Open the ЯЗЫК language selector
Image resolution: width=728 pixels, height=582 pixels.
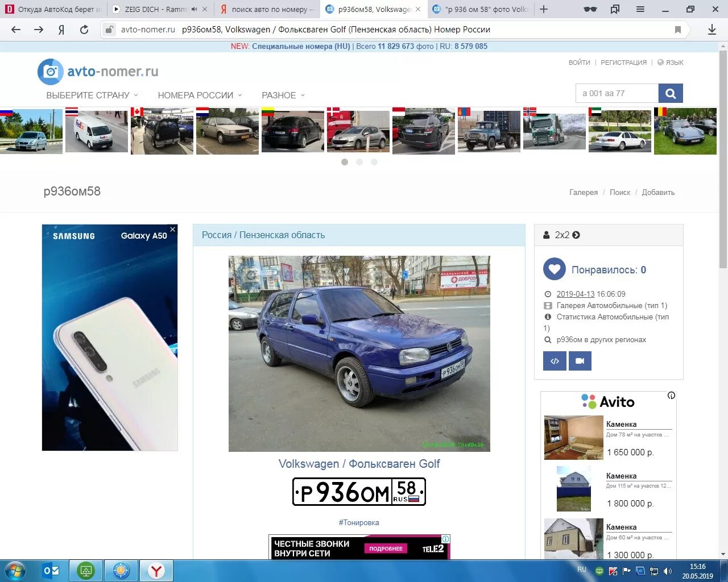coord(671,63)
